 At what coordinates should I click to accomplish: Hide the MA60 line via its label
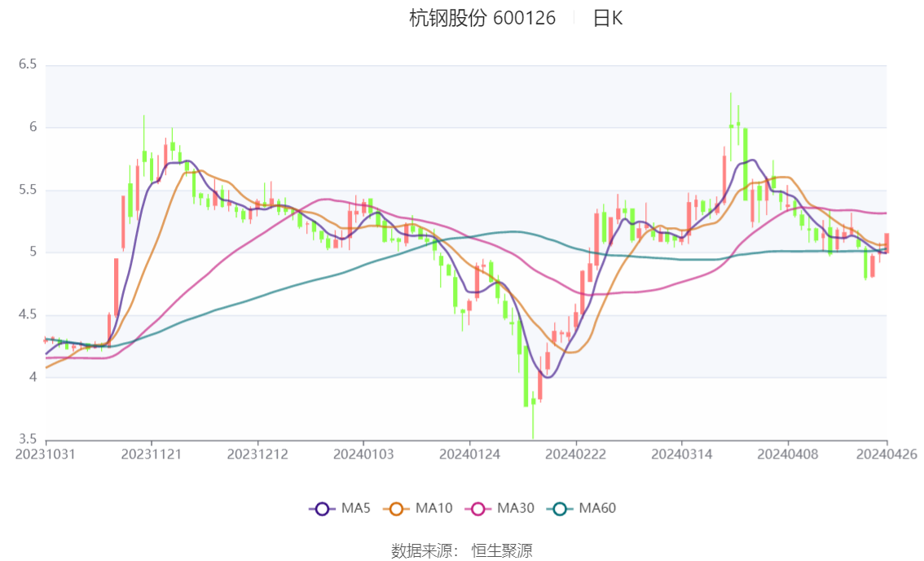point(597,508)
